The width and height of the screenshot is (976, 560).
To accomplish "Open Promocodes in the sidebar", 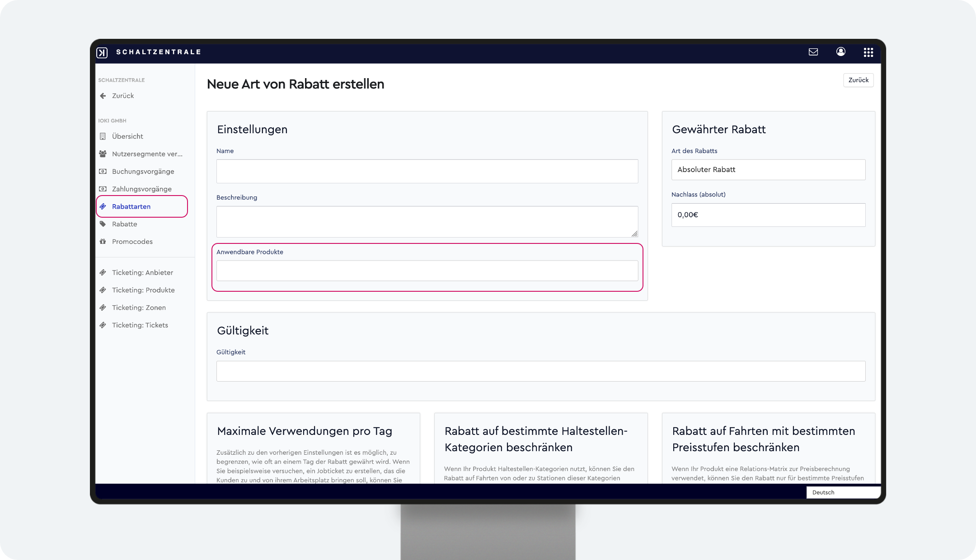I will pyautogui.click(x=132, y=242).
